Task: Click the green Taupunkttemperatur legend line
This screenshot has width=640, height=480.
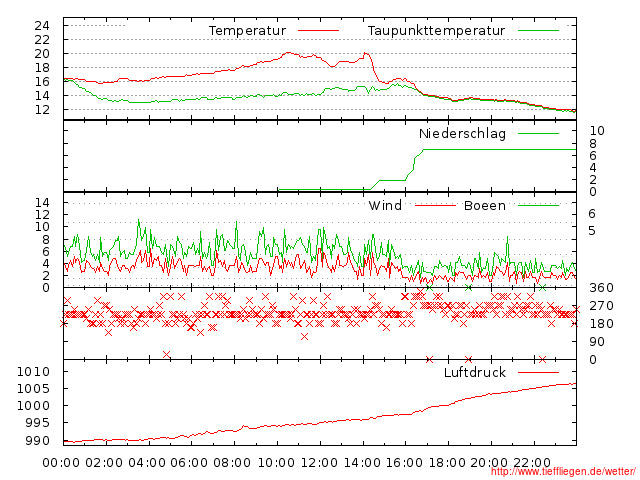Action: point(538,31)
